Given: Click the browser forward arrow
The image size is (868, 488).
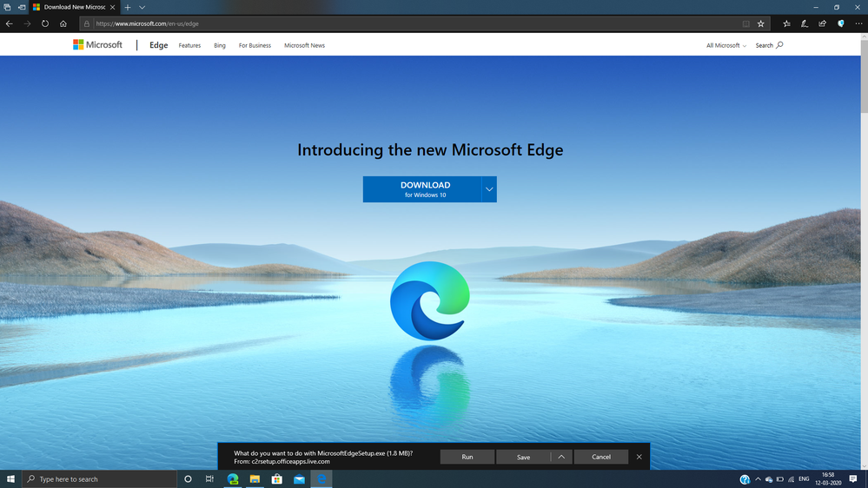Looking at the screenshot, I should coord(27,23).
